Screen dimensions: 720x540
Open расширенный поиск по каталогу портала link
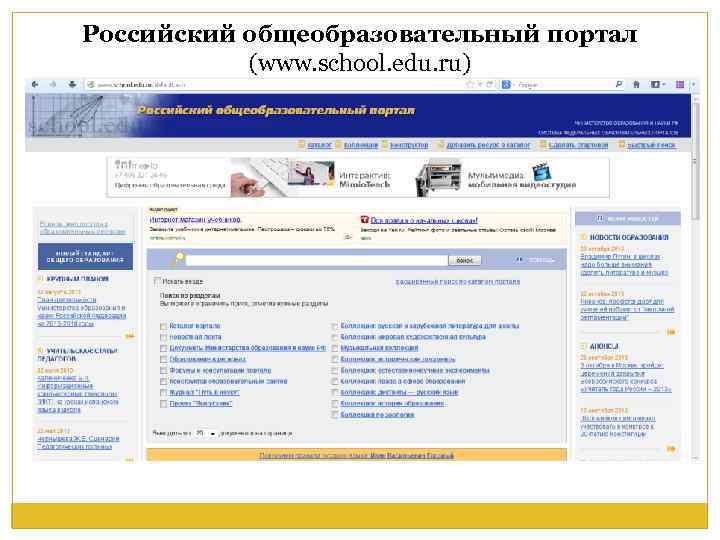(458, 281)
